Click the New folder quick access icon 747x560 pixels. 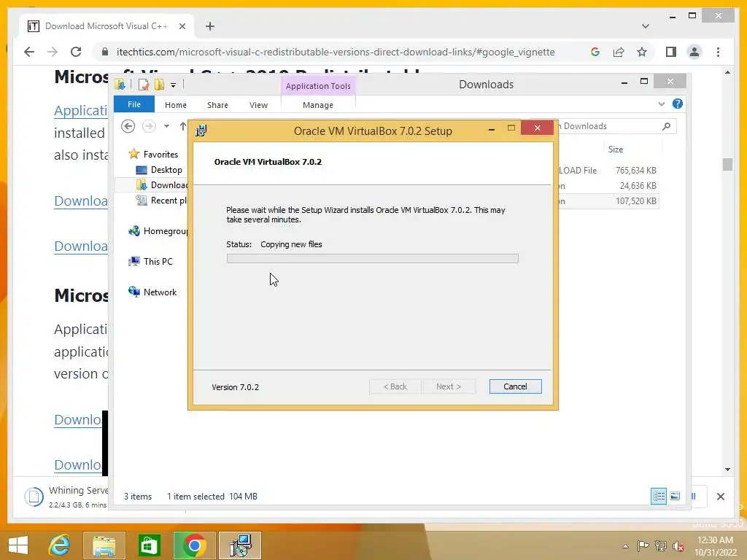tap(159, 85)
